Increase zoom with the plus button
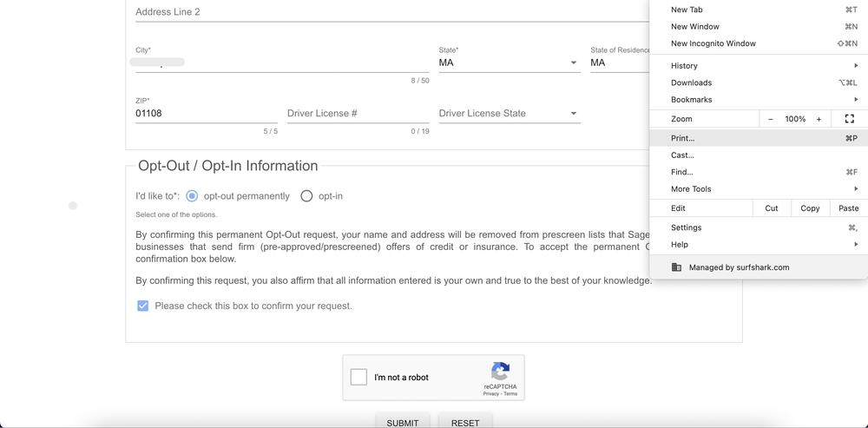The image size is (868, 428). pos(819,119)
